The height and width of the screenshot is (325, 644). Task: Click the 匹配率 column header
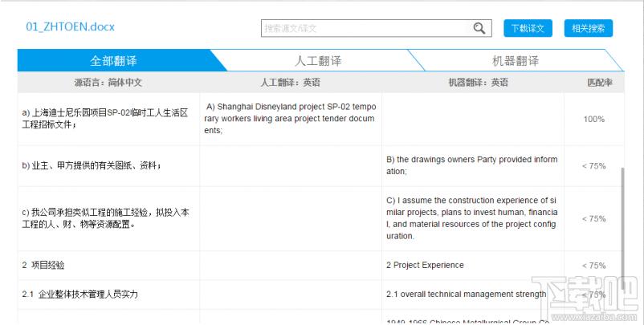(600, 83)
